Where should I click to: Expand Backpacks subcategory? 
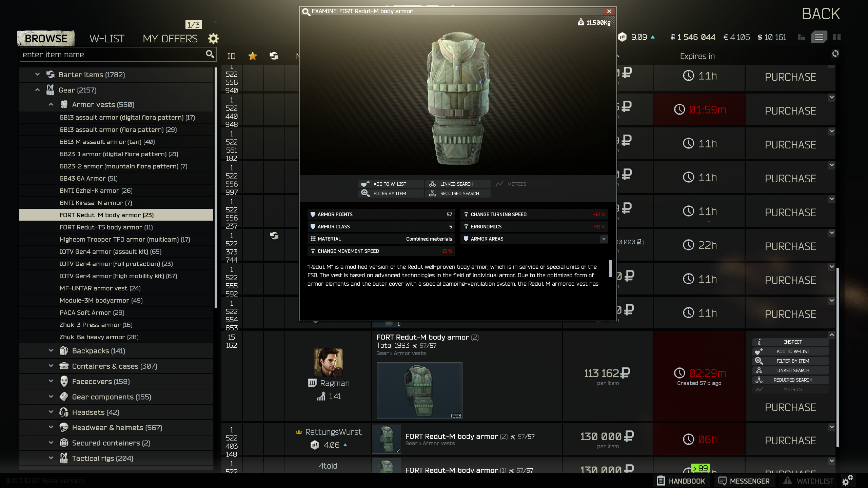[x=51, y=350]
